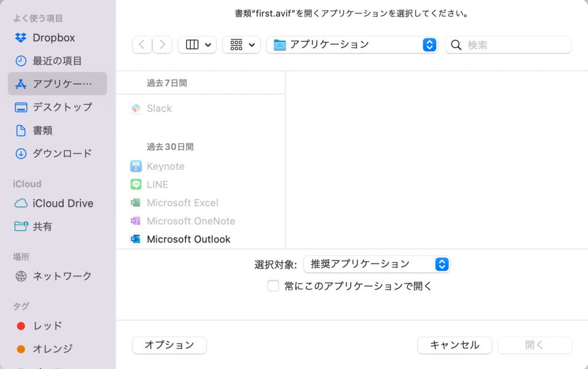Click the download arrow icon in the sidebar
The image size is (588, 369).
pos(21,153)
